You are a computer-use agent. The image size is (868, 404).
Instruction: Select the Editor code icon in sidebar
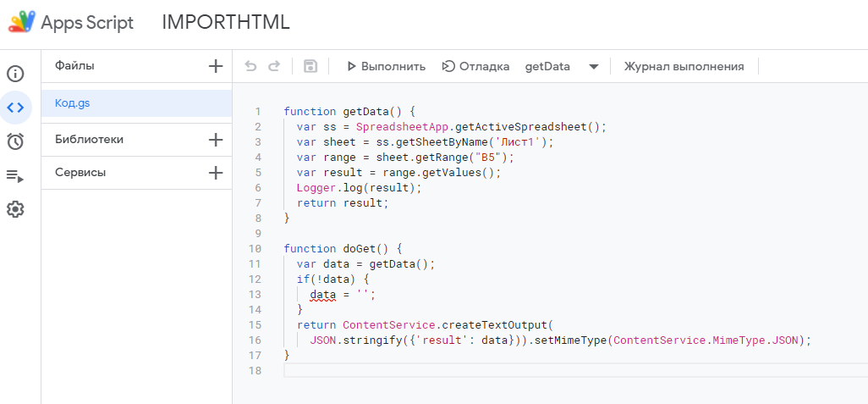coord(15,107)
